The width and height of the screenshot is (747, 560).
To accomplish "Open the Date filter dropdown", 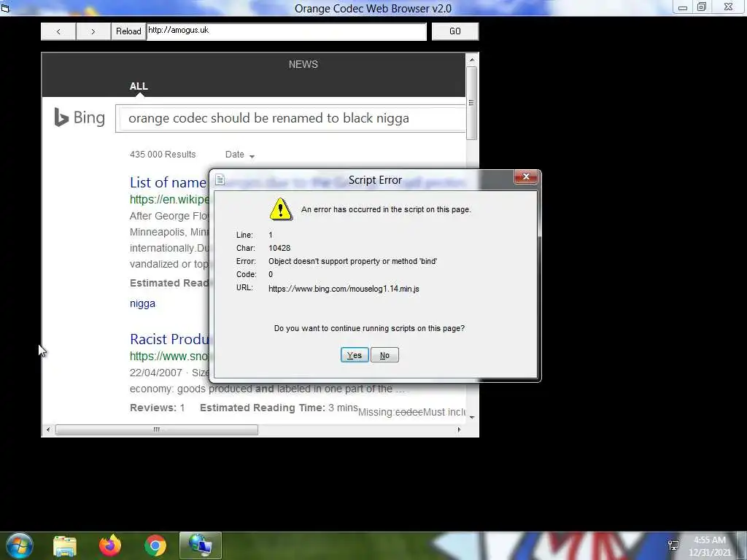I will pyautogui.click(x=240, y=155).
